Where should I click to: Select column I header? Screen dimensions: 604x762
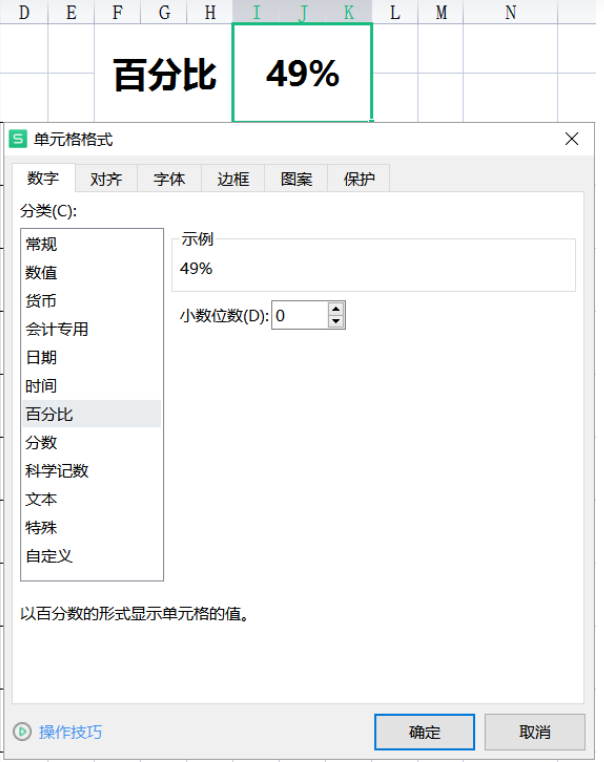point(256,12)
